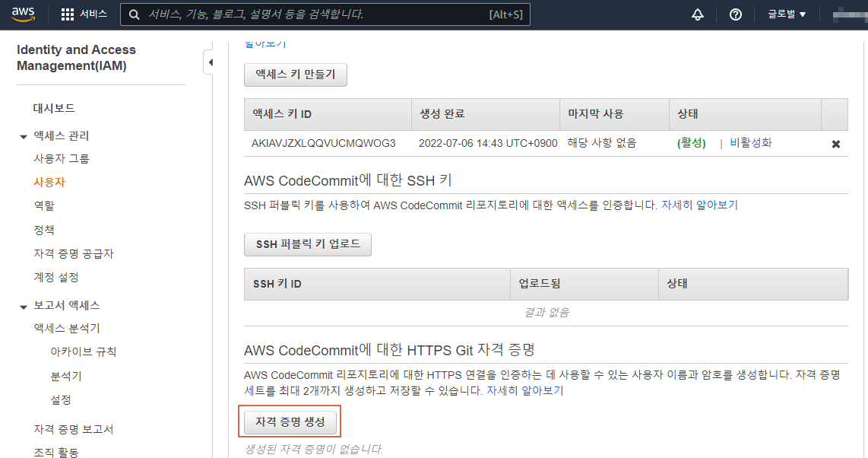
Task: Open 대시보드 in the sidebar
Action: (54, 108)
